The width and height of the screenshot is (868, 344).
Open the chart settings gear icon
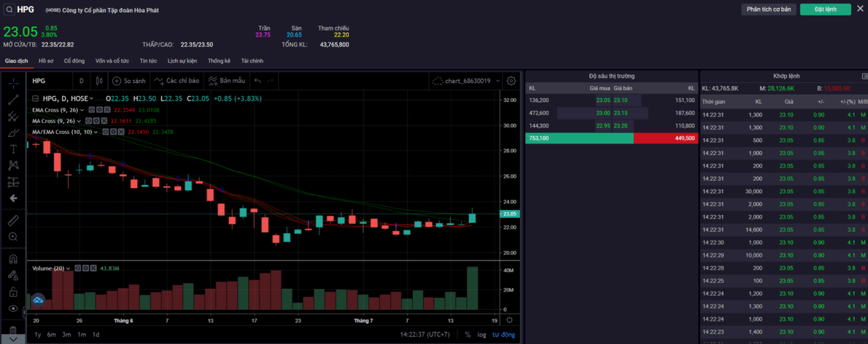[x=512, y=81]
